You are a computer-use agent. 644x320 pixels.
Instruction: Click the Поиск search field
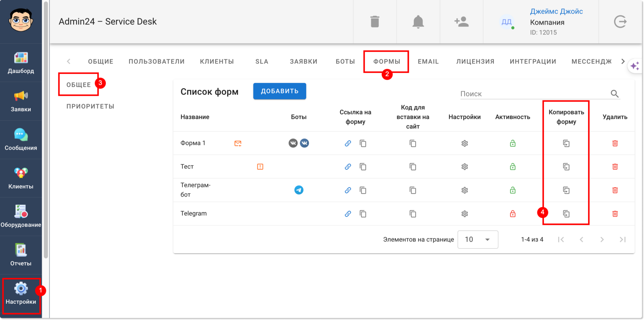[534, 94]
